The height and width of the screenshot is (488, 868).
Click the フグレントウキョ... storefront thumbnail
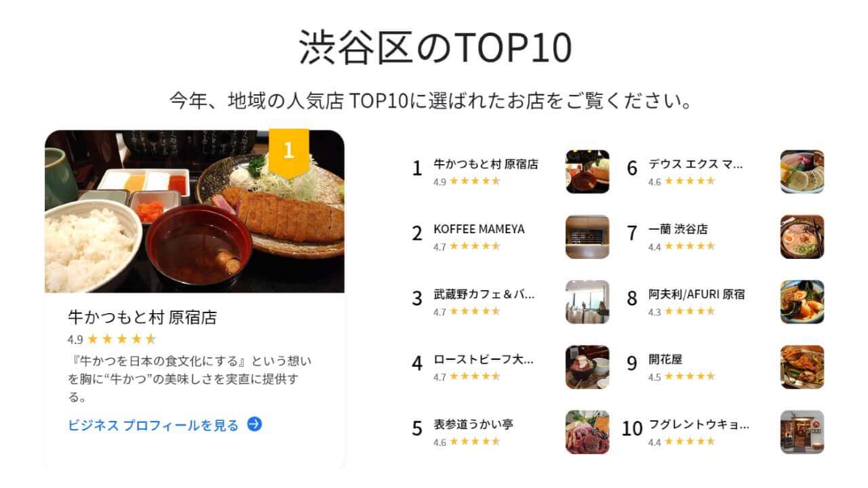(x=802, y=432)
